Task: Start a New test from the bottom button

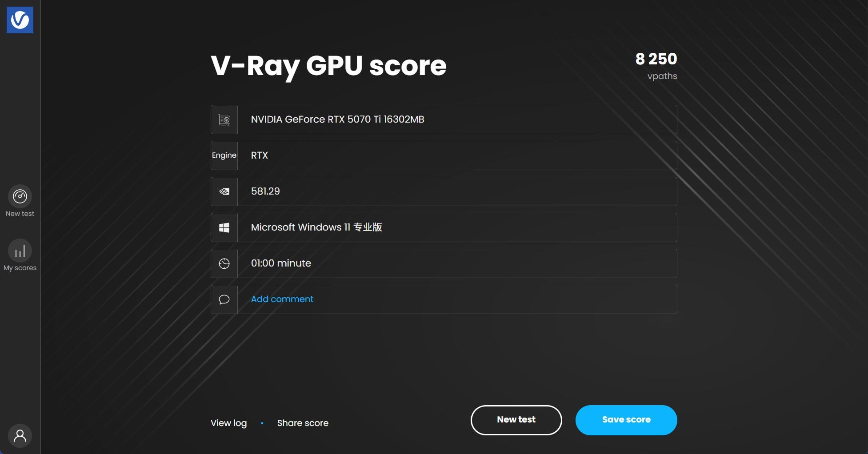Action: 516,420
